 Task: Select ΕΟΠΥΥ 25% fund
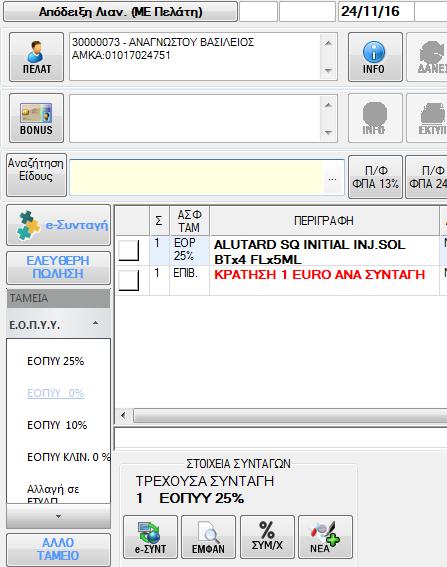(55, 361)
